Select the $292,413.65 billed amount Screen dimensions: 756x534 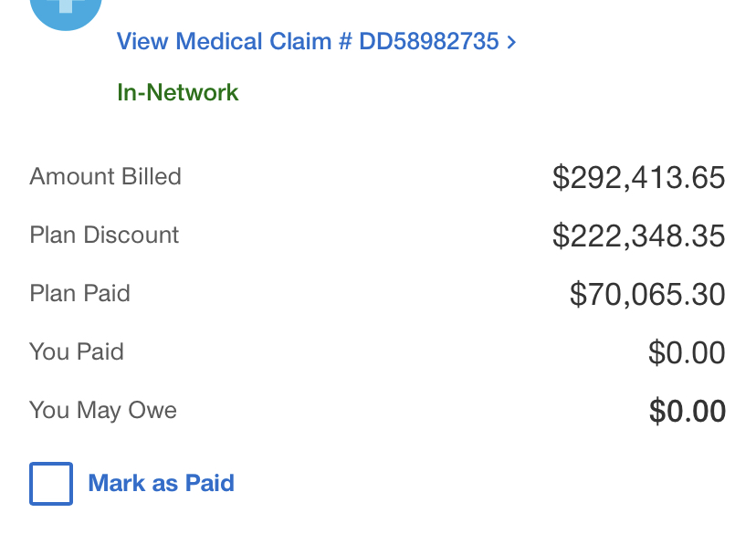click(638, 177)
